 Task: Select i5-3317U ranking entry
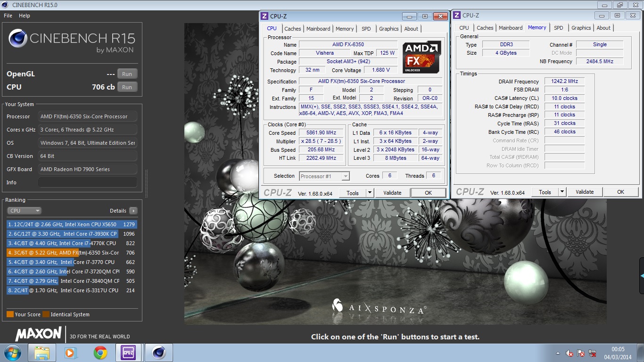pyautogui.click(x=72, y=290)
